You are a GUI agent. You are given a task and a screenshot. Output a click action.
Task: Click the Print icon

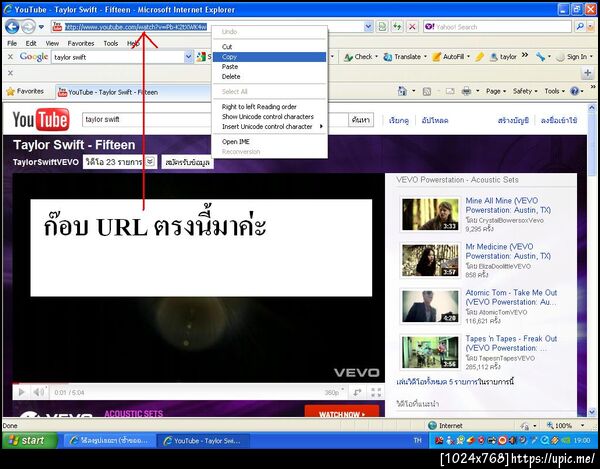tap(466, 91)
